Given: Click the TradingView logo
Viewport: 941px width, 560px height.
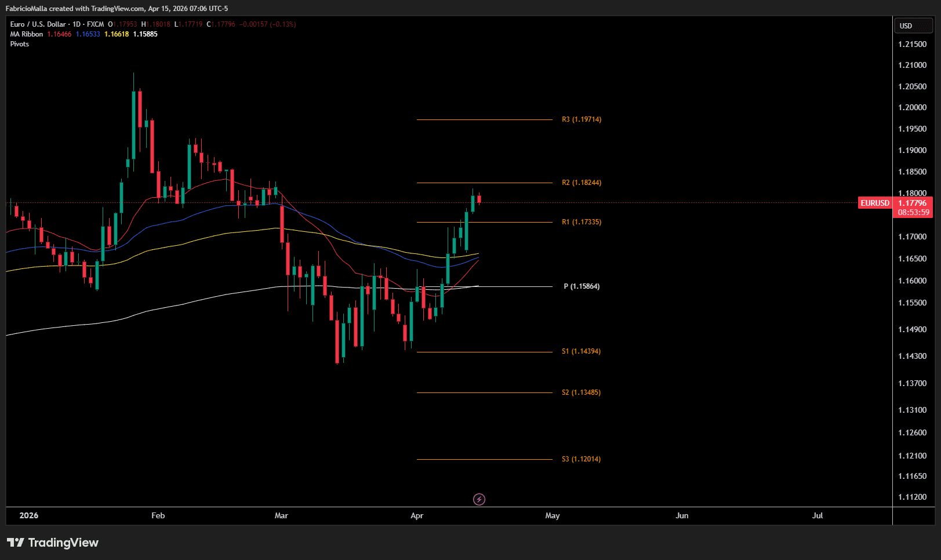Looking at the screenshot, I should [53, 543].
